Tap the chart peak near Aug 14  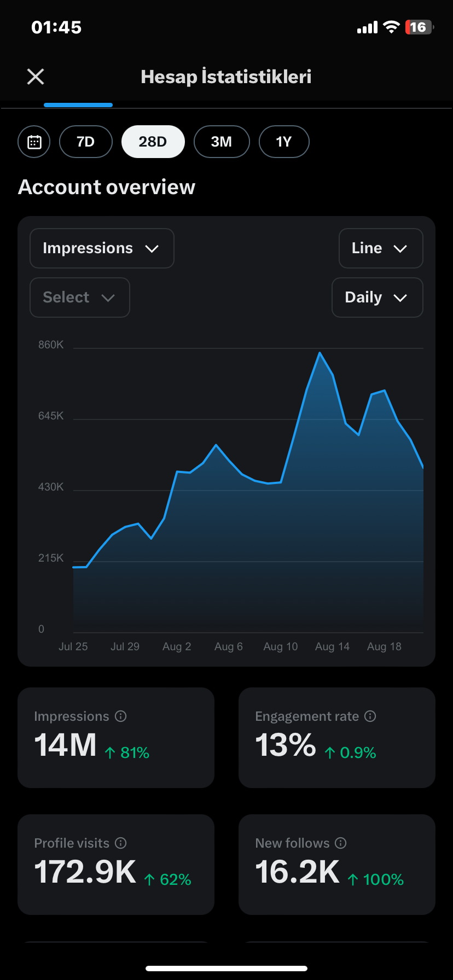[320, 353]
